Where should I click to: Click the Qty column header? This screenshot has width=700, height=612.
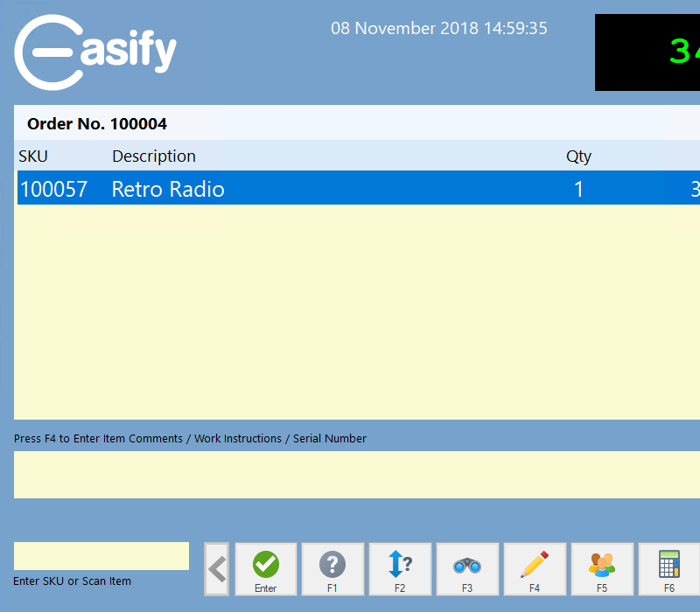(x=578, y=156)
